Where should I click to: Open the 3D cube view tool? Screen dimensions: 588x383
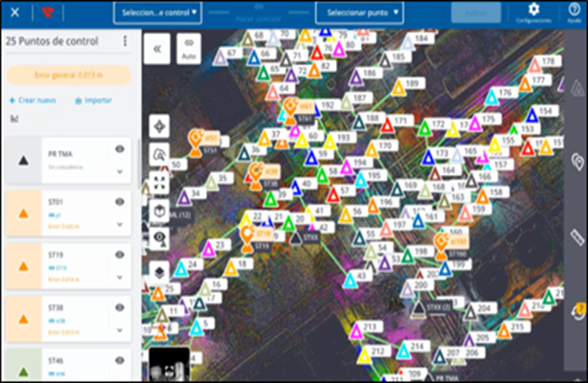(x=159, y=210)
